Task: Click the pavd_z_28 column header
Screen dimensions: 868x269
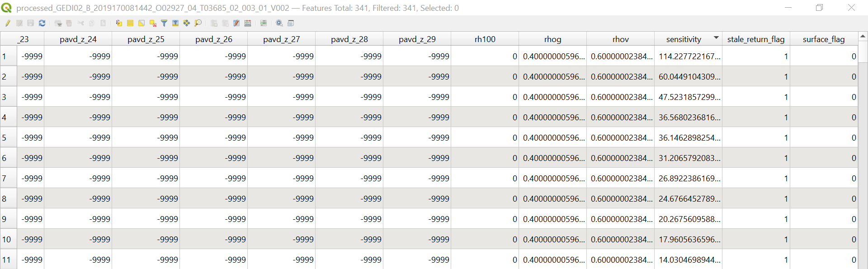Action: (349, 39)
